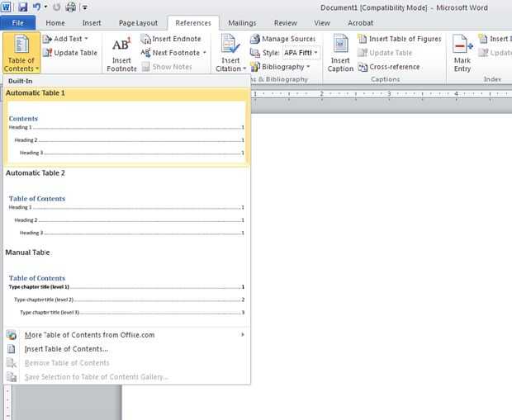Image resolution: width=512 pixels, height=420 pixels.
Task: Click the Insert Footnote AB icon
Action: pos(121,45)
